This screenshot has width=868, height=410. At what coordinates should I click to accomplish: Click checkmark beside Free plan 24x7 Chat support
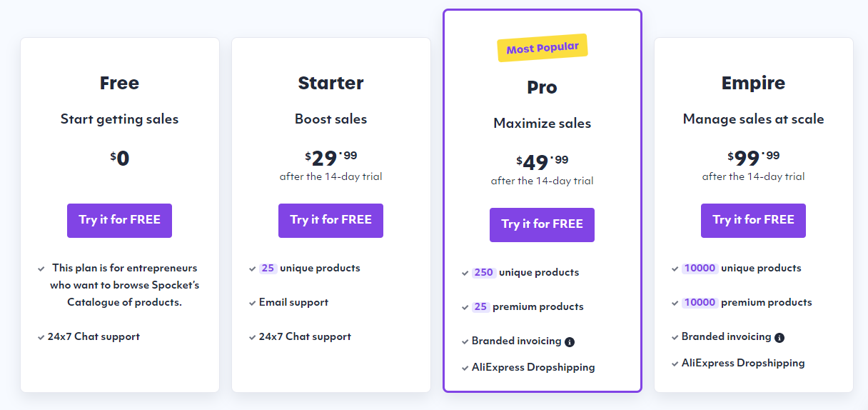[x=41, y=337]
